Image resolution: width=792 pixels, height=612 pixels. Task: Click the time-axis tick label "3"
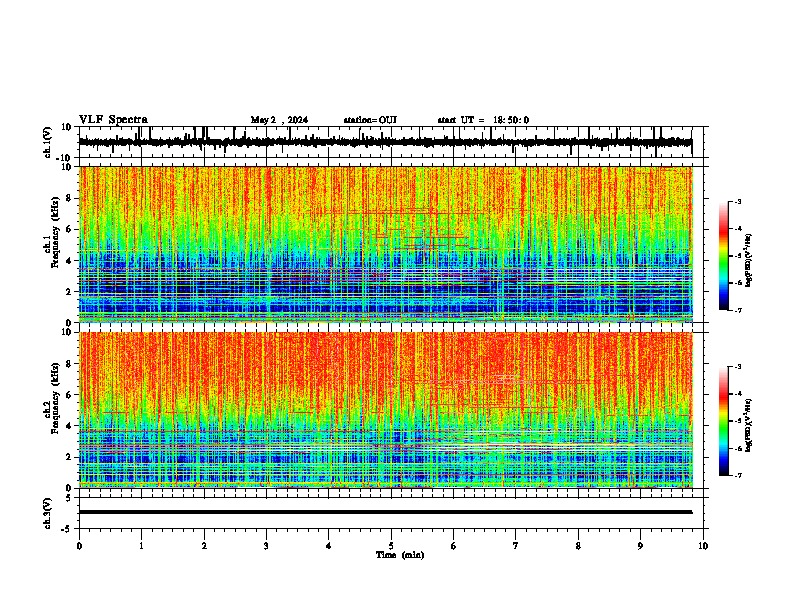[266, 546]
